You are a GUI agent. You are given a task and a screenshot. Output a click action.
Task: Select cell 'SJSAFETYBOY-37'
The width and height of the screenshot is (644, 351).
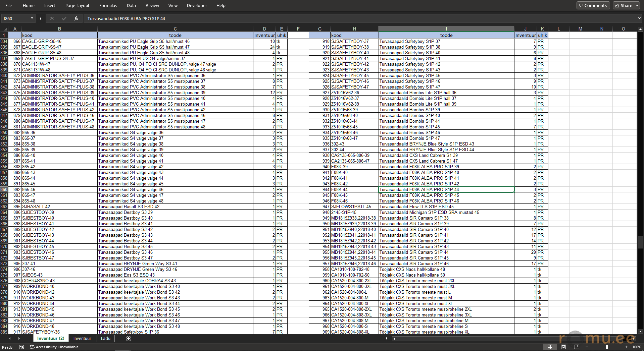coord(354,41)
